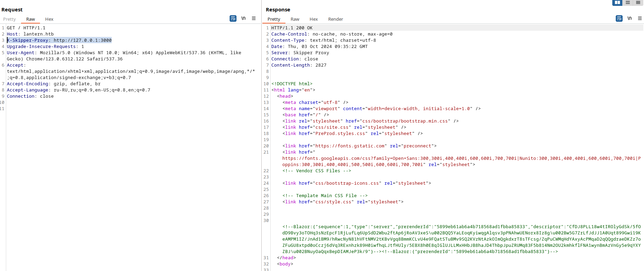
Task: Click 'Connection: close' in the Request pane
Action: pos(30,96)
